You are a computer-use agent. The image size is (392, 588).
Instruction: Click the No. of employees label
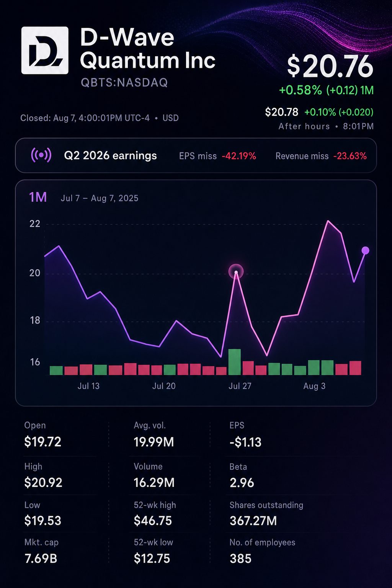tap(262, 542)
